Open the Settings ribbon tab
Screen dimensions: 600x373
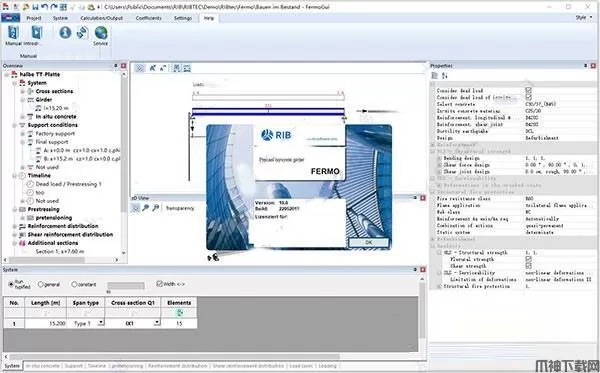coord(183,18)
